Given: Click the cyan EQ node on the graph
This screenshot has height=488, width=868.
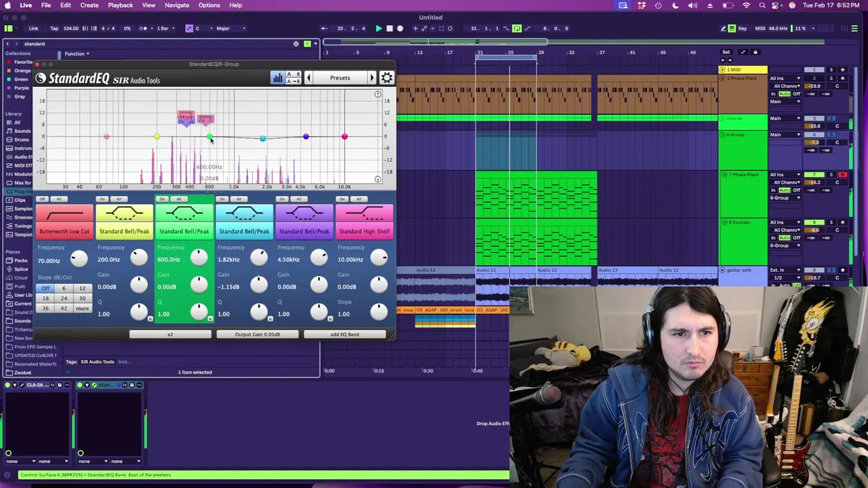Looking at the screenshot, I should [x=262, y=138].
